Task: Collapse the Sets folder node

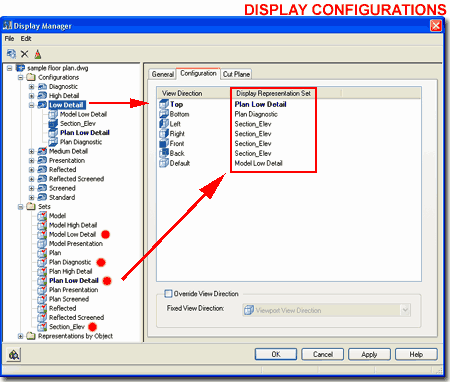Action: 20,207
